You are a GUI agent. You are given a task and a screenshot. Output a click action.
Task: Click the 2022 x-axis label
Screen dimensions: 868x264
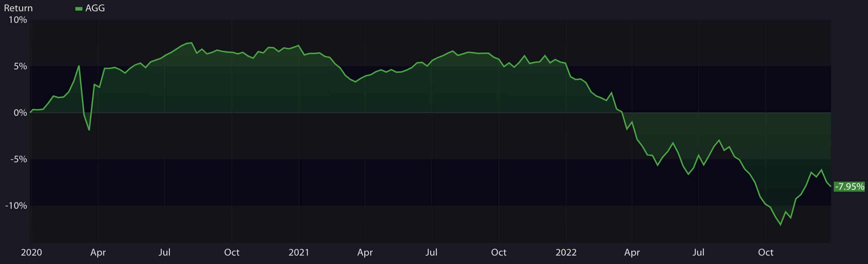tap(566, 252)
